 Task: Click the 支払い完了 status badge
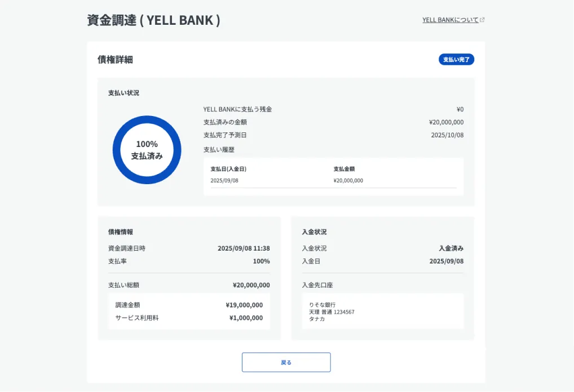point(456,60)
